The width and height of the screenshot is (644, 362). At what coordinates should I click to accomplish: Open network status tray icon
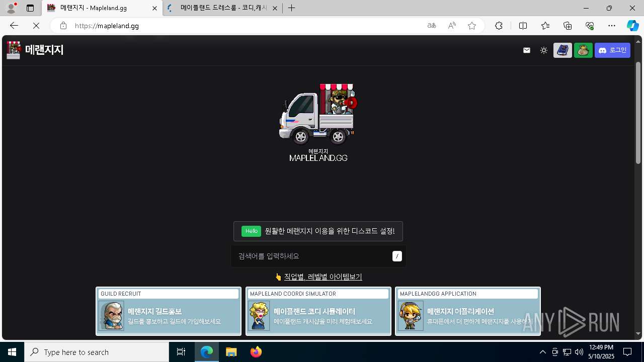click(567, 352)
